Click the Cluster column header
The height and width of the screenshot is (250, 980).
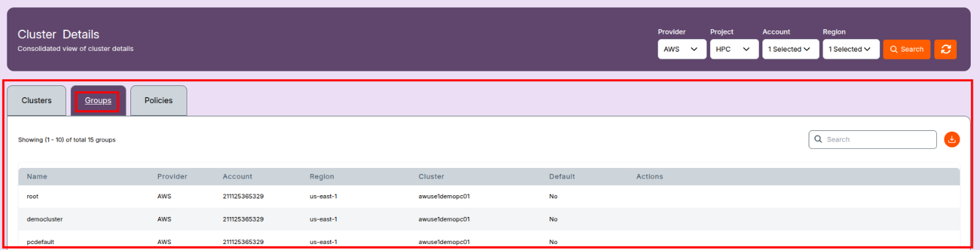click(x=431, y=177)
